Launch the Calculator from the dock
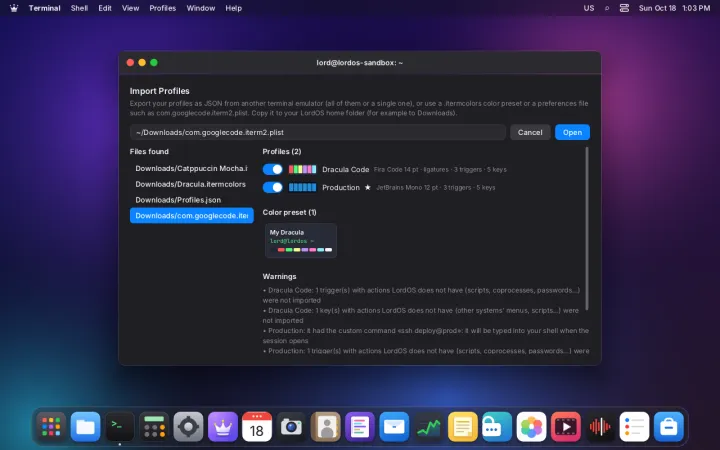Image resolution: width=720 pixels, height=450 pixels. click(154, 427)
